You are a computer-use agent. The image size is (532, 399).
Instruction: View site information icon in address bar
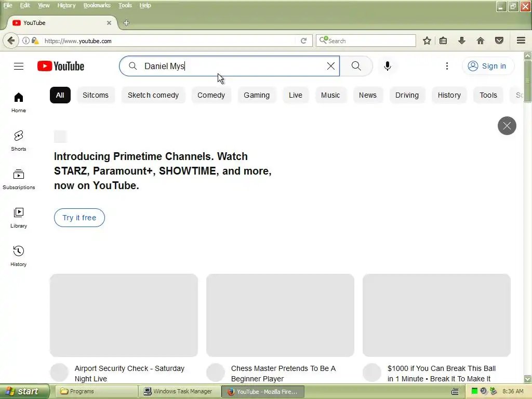point(26,41)
